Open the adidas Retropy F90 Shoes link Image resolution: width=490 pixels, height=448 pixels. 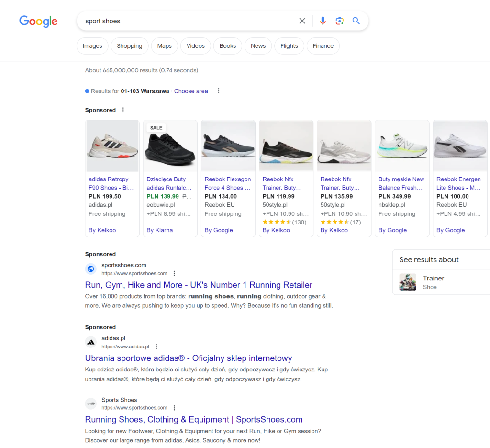coord(111,183)
